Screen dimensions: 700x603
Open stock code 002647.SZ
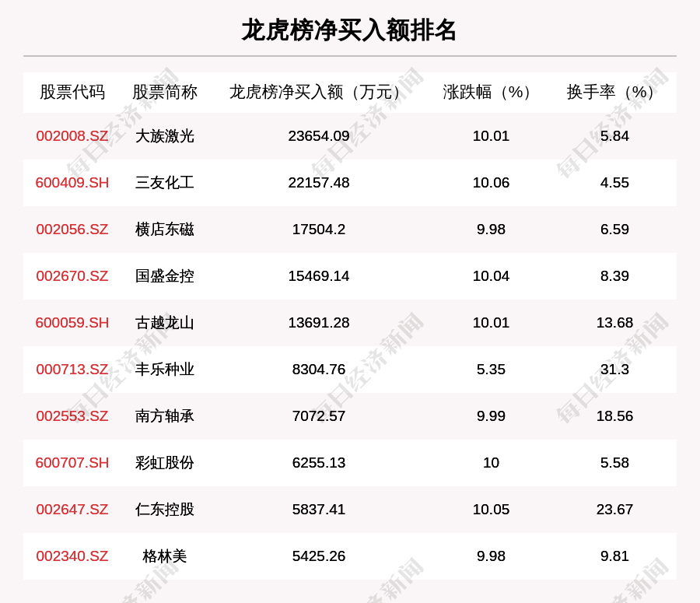pyautogui.click(x=72, y=509)
